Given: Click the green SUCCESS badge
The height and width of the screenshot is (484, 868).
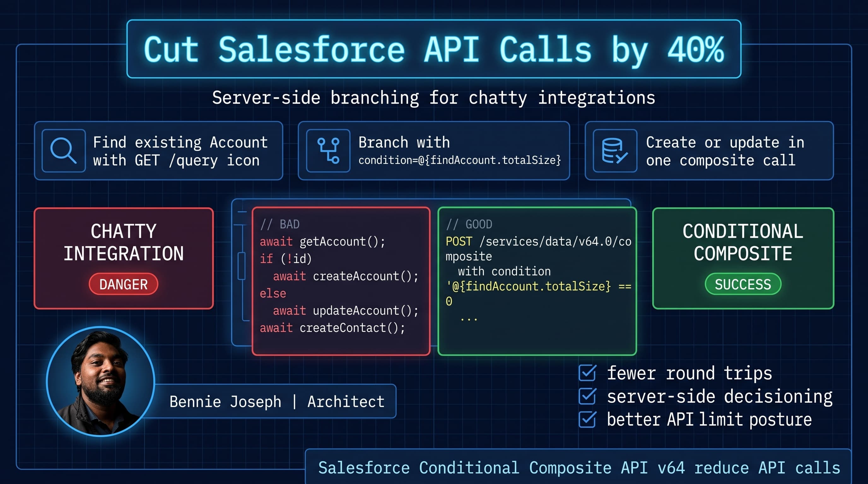Looking at the screenshot, I should pyautogui.click(x=743, y=284).
